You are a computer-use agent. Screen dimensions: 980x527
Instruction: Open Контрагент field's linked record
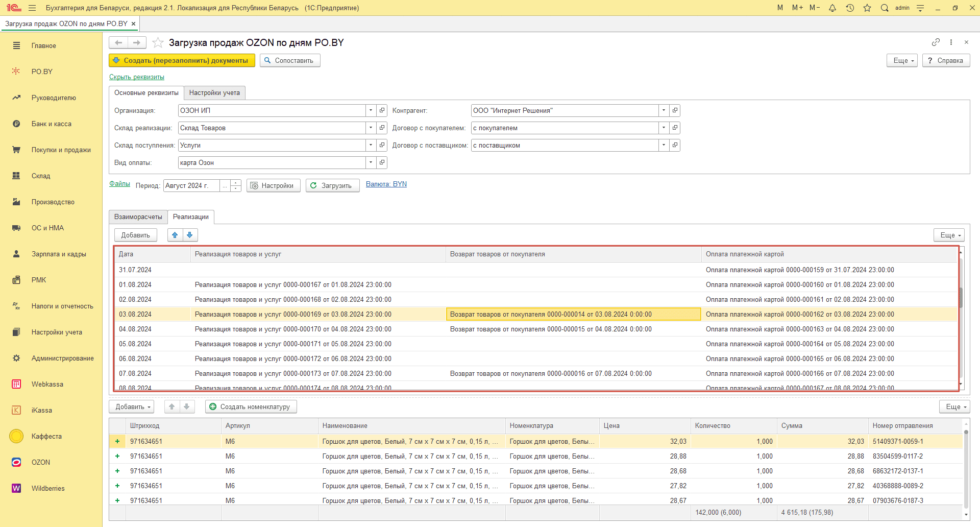[675, 110]
